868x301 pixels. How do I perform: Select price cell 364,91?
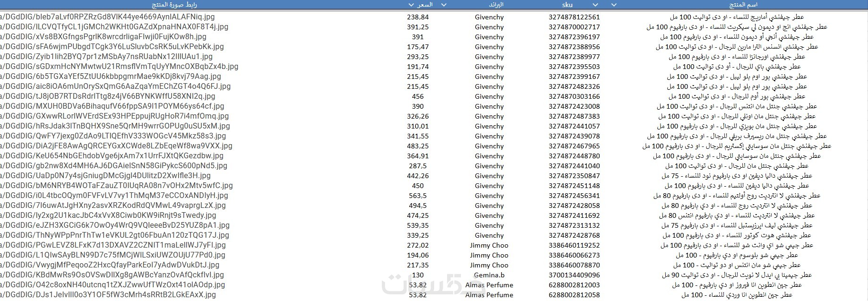pos(418,156)
